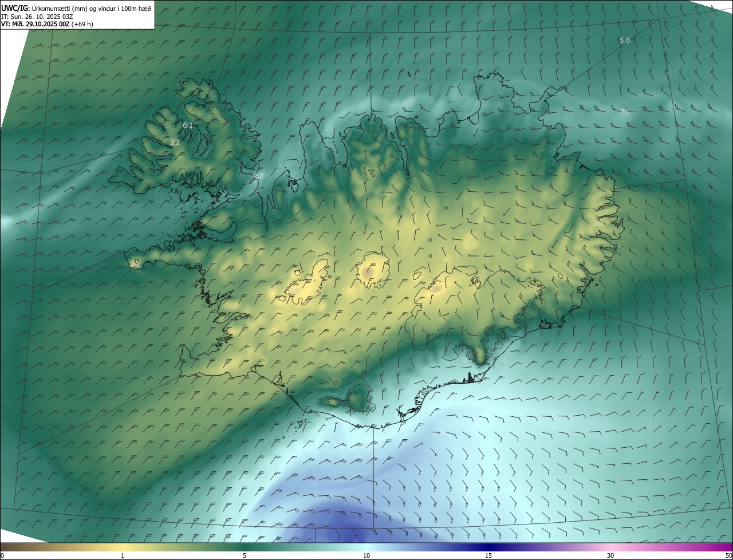Click the map value label '7.9'
The image size is (733, 560).
pyautogui.click(x=625, y=112)
